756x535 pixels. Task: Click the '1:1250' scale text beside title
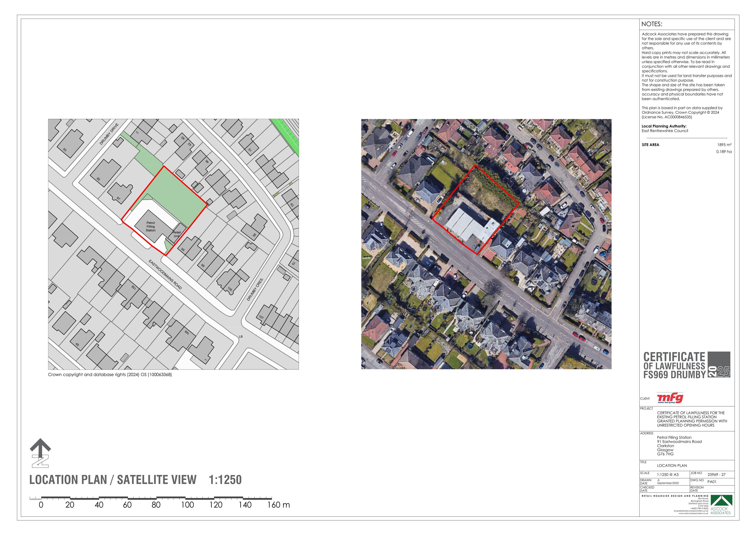pyautogui.click(x=225, y=480)
